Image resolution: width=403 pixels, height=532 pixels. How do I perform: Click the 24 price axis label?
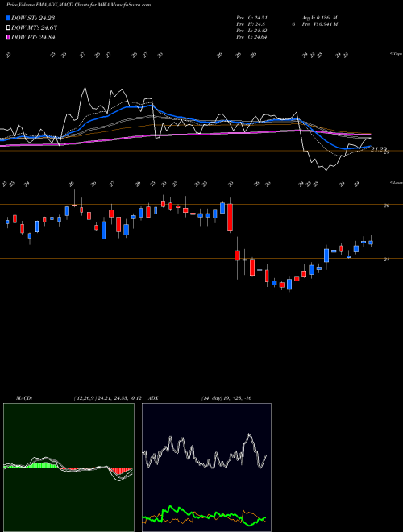tap(386, 260)
